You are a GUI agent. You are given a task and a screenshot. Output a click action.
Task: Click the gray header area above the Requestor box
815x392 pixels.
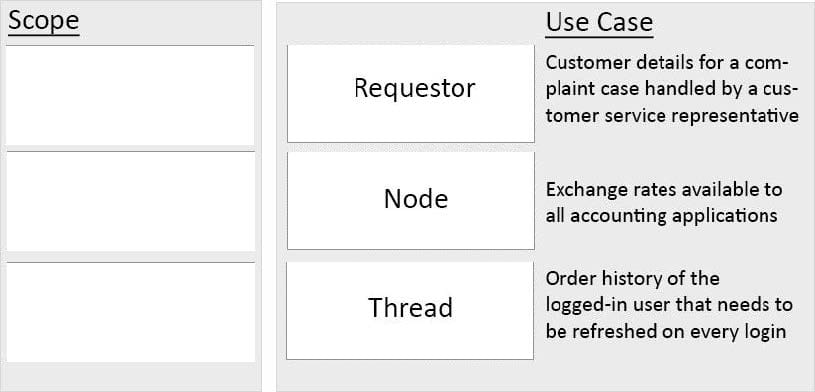pos(411,24)
